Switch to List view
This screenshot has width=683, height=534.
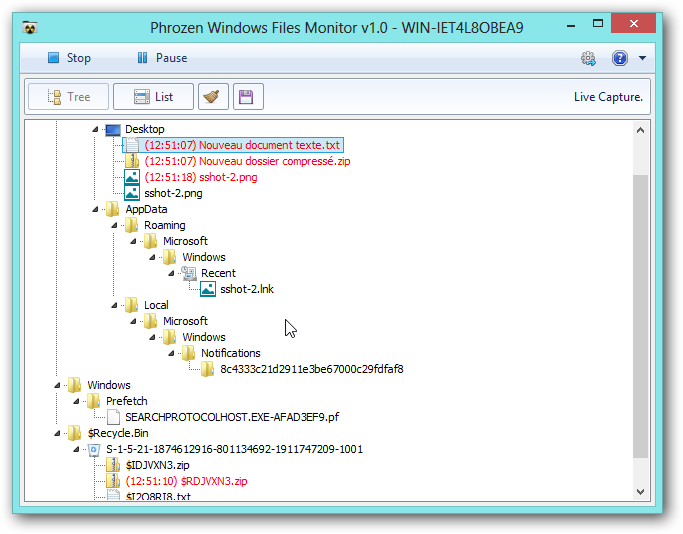click(x=153, y=97)
